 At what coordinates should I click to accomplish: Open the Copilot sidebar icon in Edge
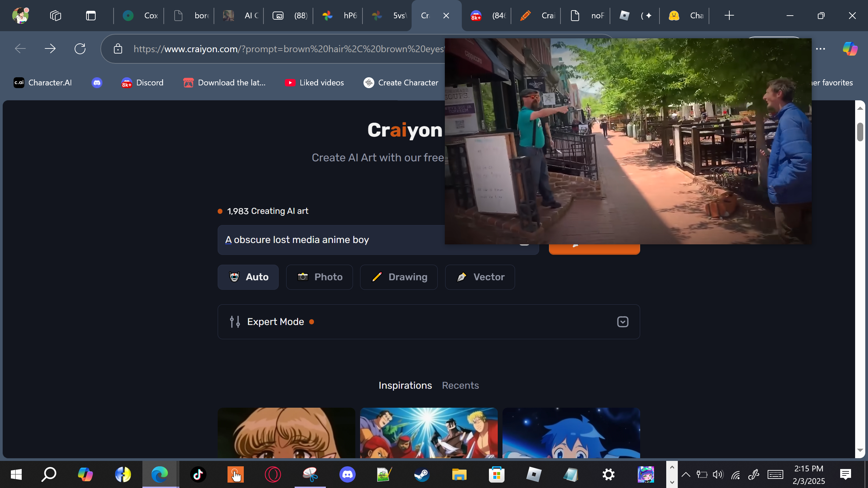tap(850, 49)
